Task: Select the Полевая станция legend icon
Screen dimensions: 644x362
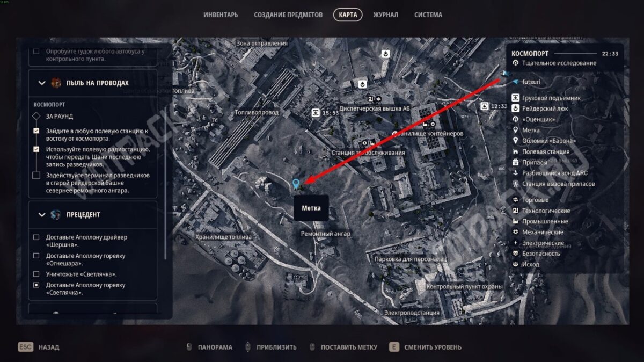Action: click(516, 151)
